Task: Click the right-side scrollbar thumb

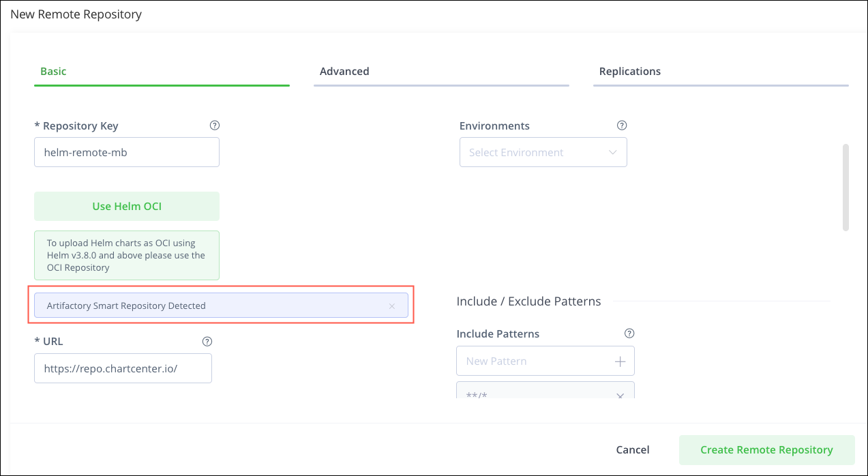Action: coord(845,185)
